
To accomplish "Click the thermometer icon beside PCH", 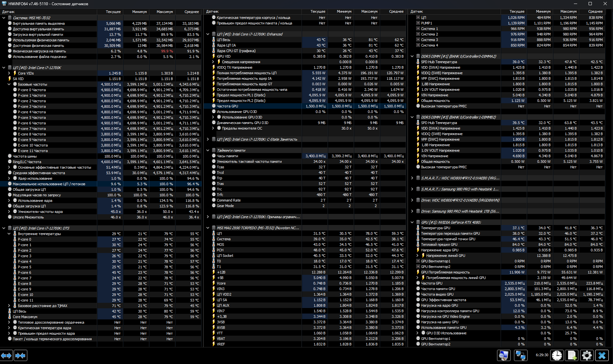I will tap(214, 250).
